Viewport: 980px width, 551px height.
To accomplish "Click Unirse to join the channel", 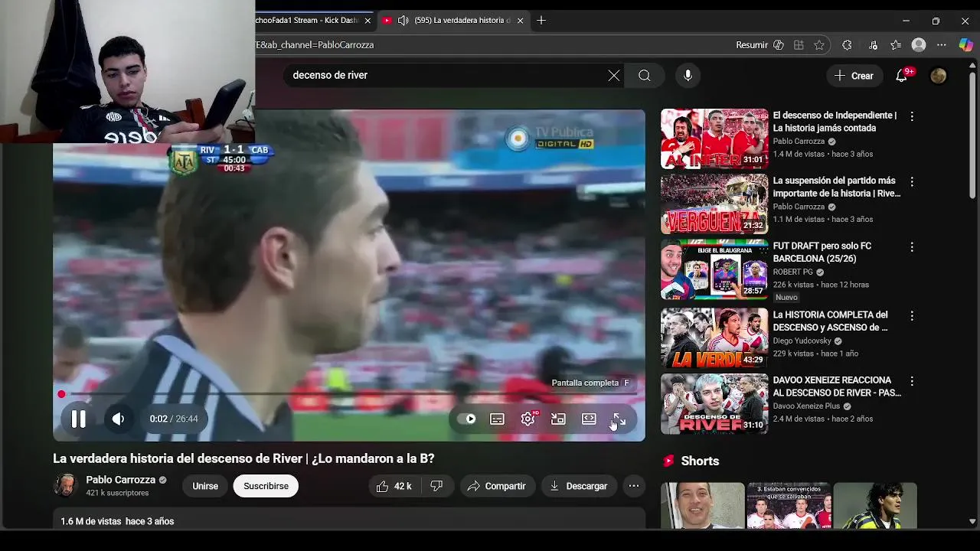I will click(x=204, y=486).
